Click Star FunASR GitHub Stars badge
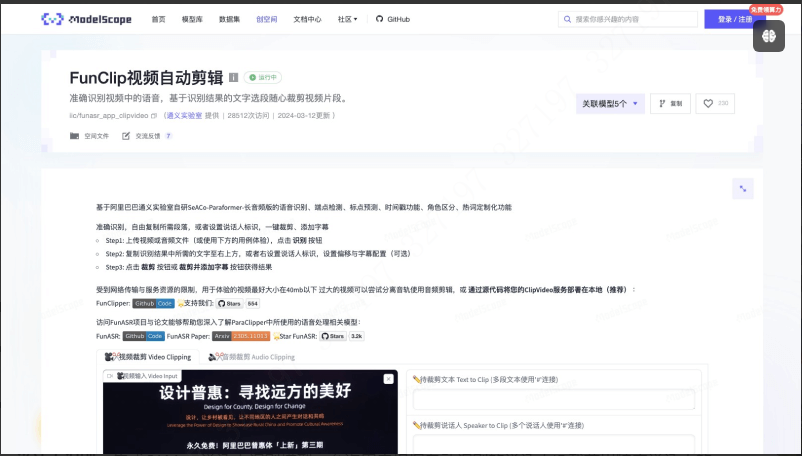Screen dimensions: 802x456 tap(333, 336)
